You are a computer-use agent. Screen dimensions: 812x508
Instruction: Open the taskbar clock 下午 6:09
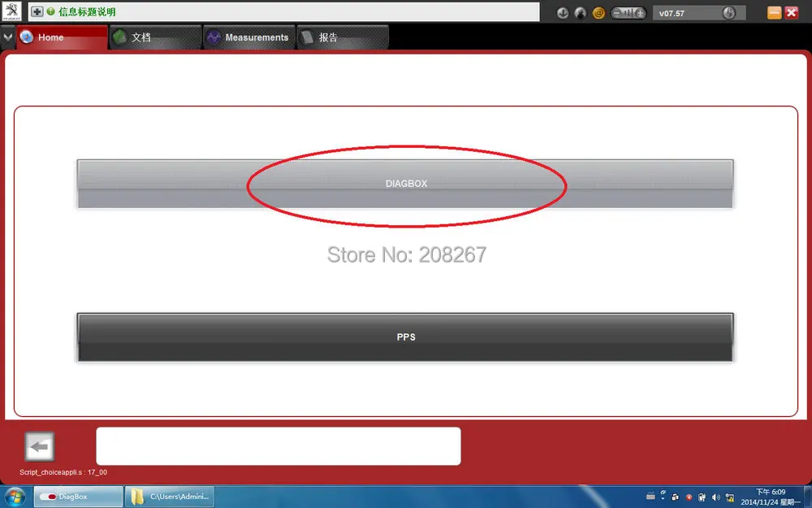coord(770,497)
